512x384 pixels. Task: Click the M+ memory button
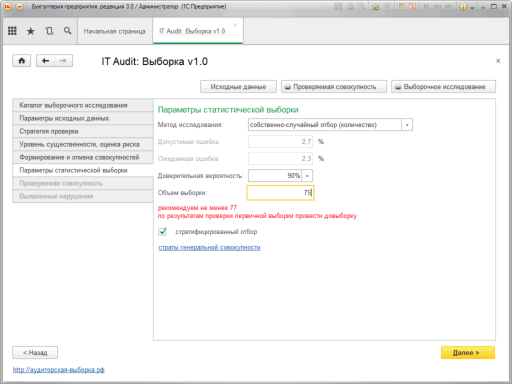pos(438,6)
